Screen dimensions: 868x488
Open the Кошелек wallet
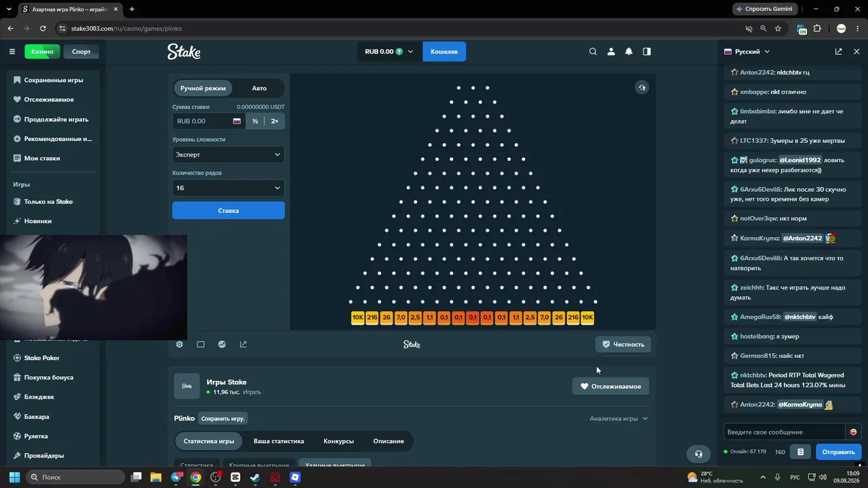(x=444, y=52)
